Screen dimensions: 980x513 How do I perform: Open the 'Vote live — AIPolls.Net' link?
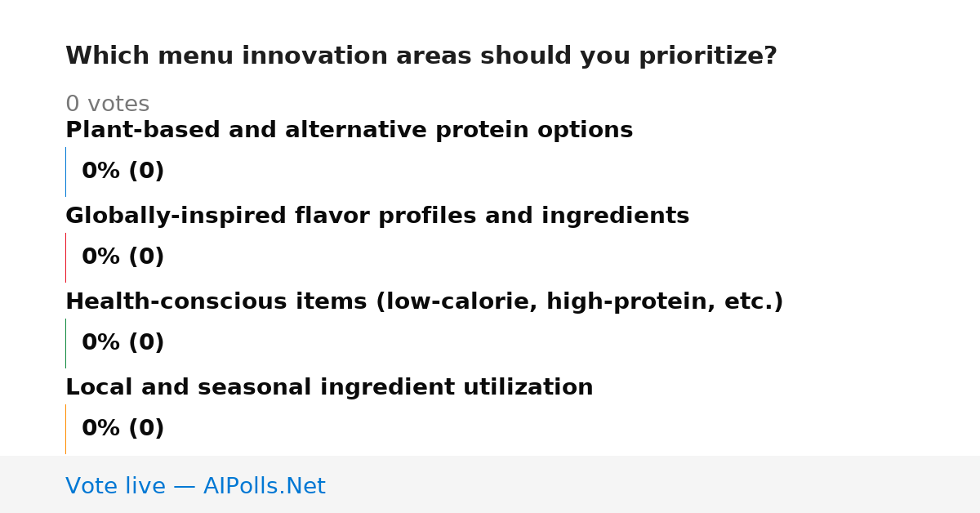[x=195, y=487]
